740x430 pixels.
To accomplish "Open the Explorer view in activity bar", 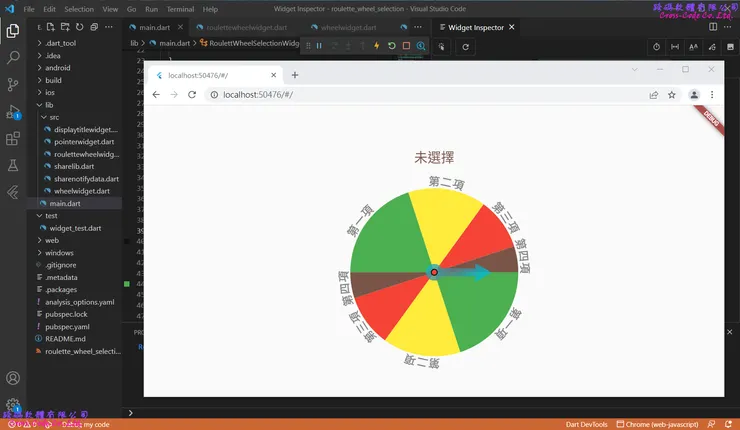I will click(x=13, y=31).
